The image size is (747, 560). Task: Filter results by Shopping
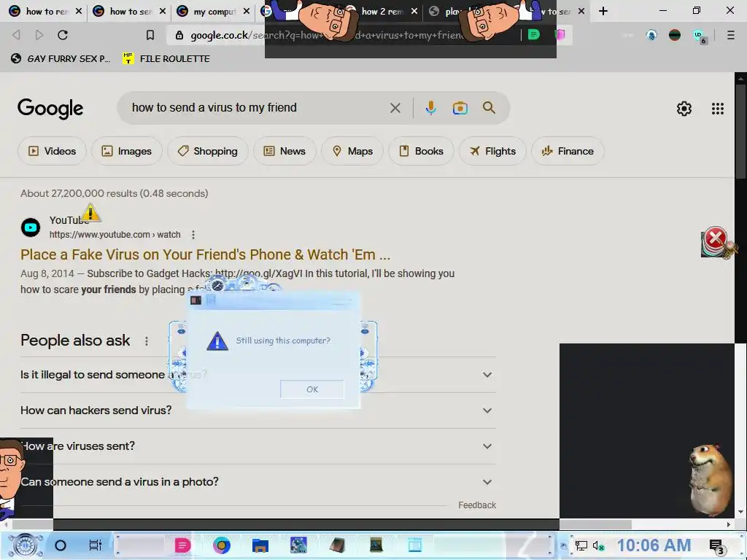(208, 151)
